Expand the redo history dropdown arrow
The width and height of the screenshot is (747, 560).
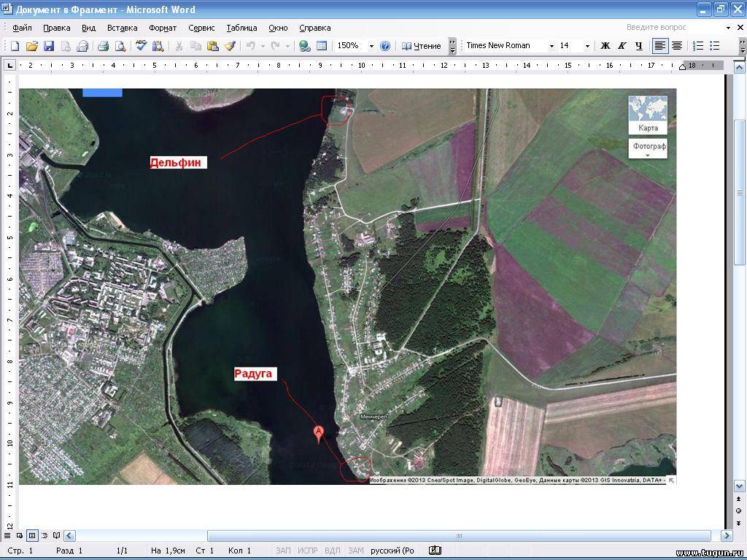click(x=287, y=46)
